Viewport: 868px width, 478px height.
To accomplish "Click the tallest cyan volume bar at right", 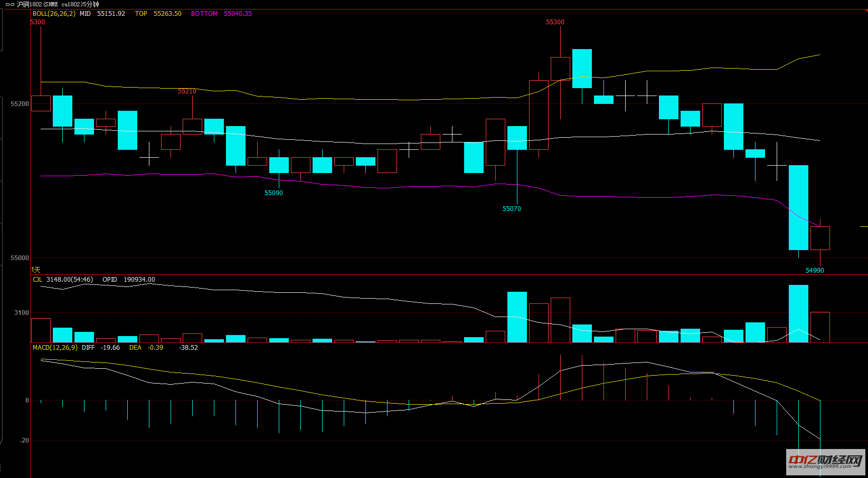I will pyautogui.click(x=798, y=314).
